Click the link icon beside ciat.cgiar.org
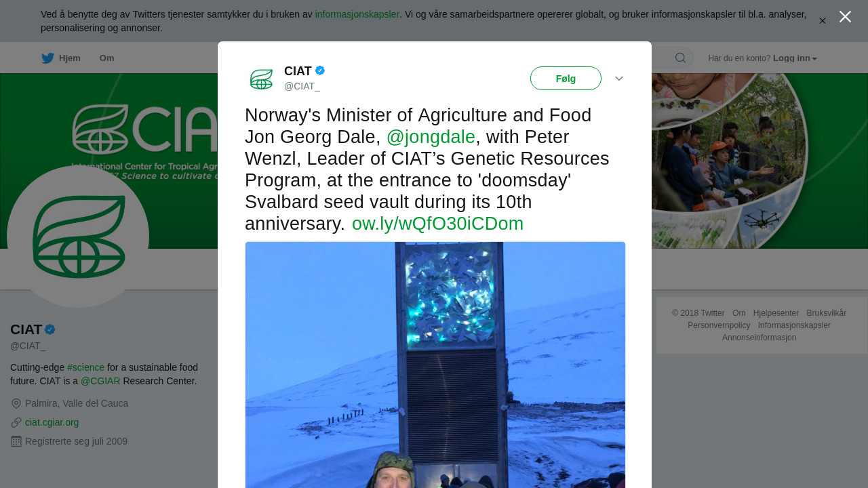868x488 pixels. point(16,422)
